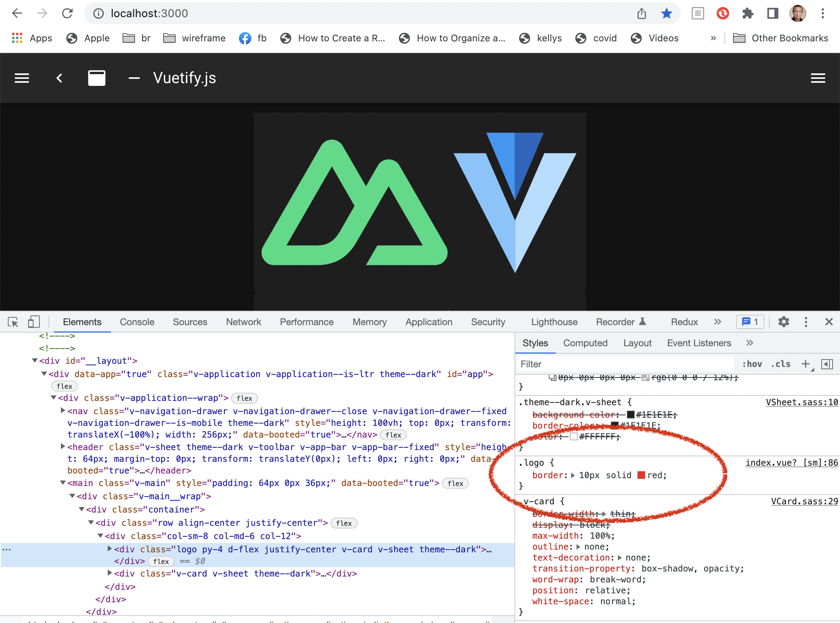Image resolution: width=840 pixels, height=623 pixels.
Task: Show more Styles pane tabs
Action: click(749, 343)
